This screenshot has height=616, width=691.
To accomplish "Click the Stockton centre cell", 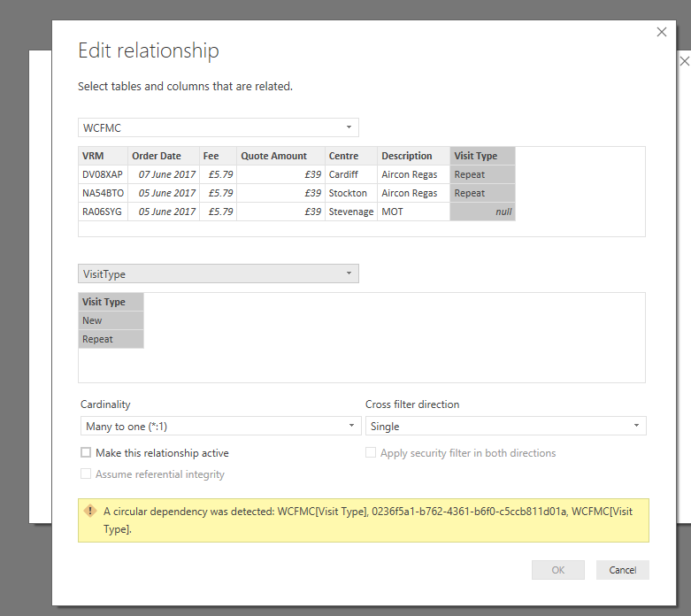I will pos(351,193).
